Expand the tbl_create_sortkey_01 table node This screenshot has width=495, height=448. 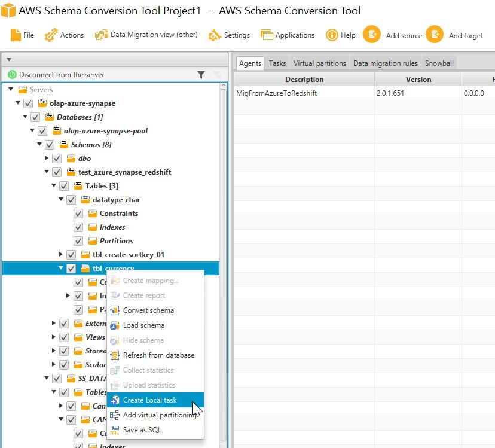61,255
